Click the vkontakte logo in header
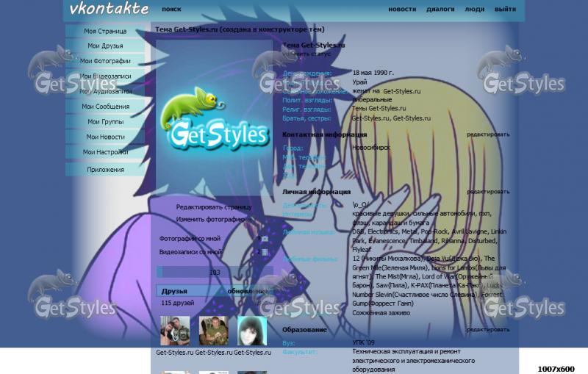 tap(109, 10)
